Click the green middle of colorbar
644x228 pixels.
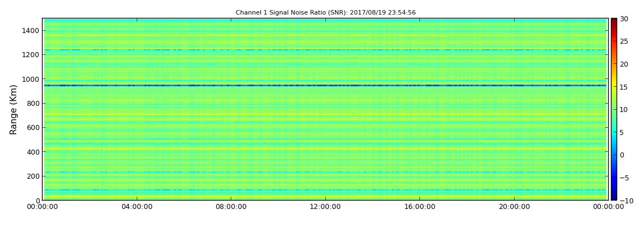[x=614, y=109]
